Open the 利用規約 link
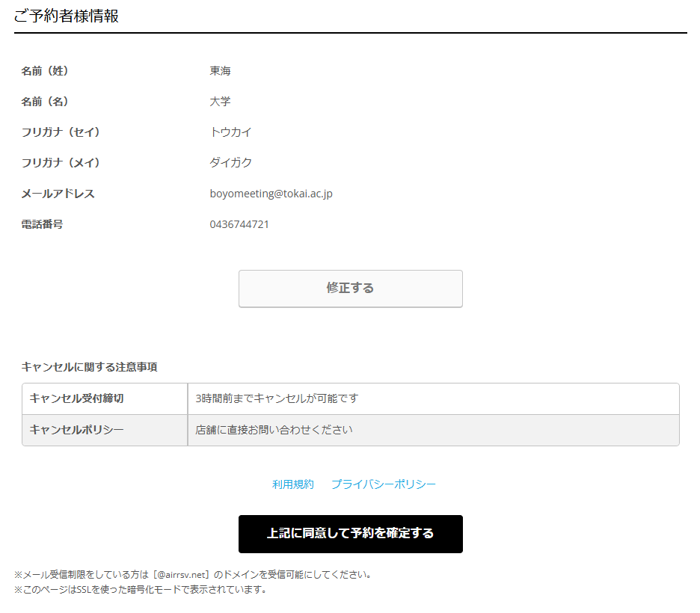 (x=293, y=484)
